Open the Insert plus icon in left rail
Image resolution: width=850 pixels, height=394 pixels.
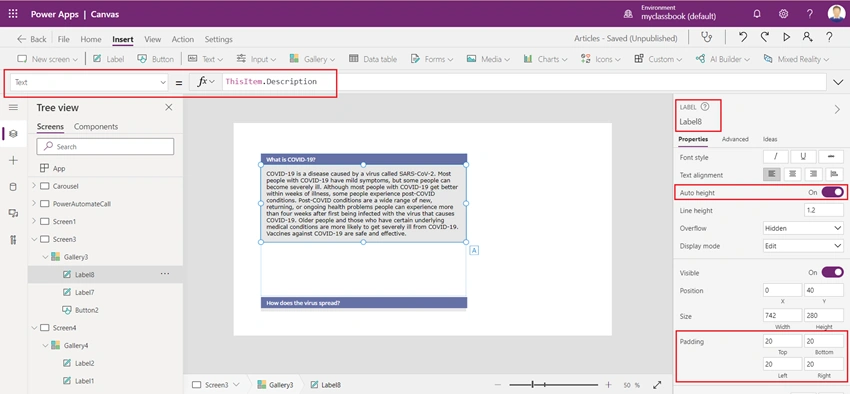click(x=14, y=160)
